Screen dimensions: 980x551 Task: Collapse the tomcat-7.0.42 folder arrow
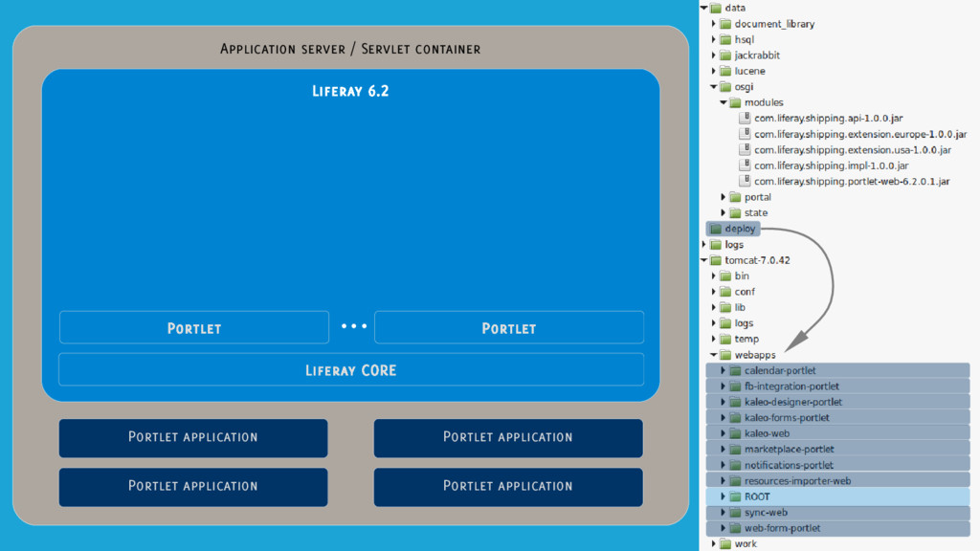(x=704, y=260)
